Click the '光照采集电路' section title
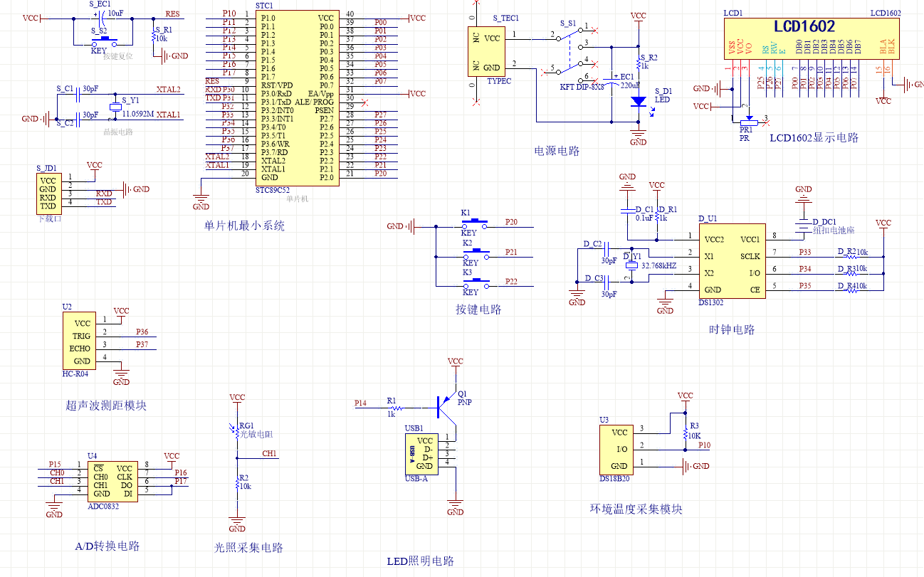 click(x=249, y=547)
